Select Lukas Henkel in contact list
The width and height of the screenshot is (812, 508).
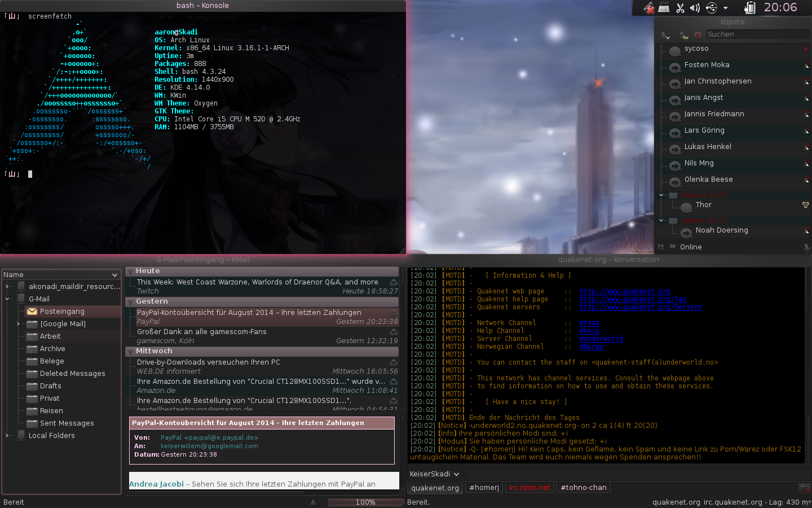click(x=708, y=147)
